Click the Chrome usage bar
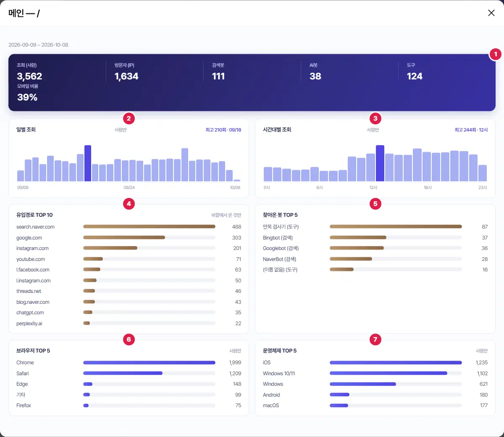Viewport: 504px width, 437px height. 149,363
